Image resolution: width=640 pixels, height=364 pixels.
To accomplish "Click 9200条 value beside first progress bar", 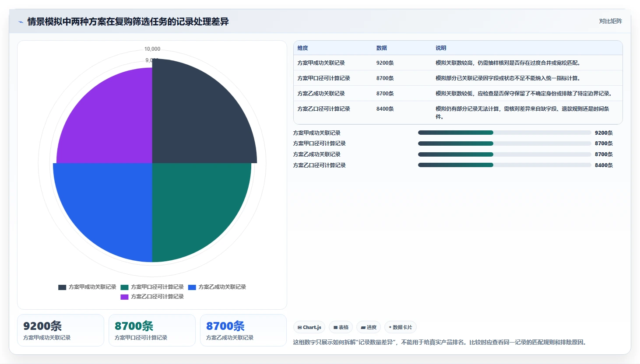I will (604, 133).
